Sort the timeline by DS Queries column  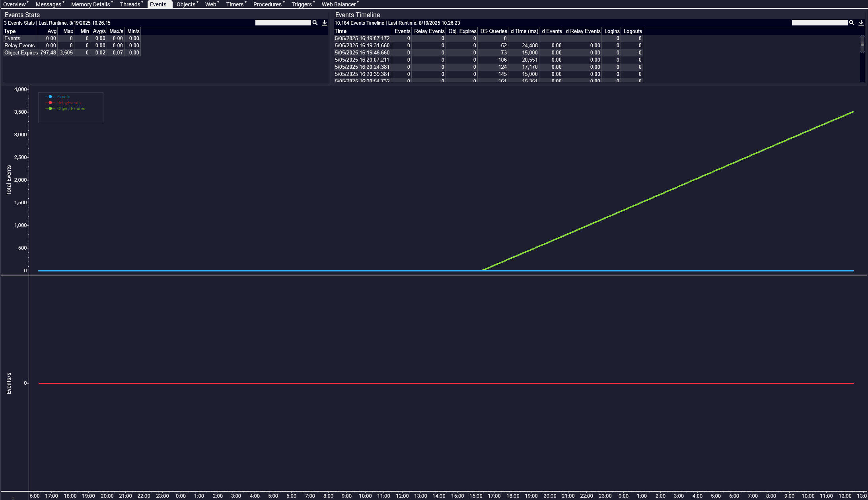point(493,31)
